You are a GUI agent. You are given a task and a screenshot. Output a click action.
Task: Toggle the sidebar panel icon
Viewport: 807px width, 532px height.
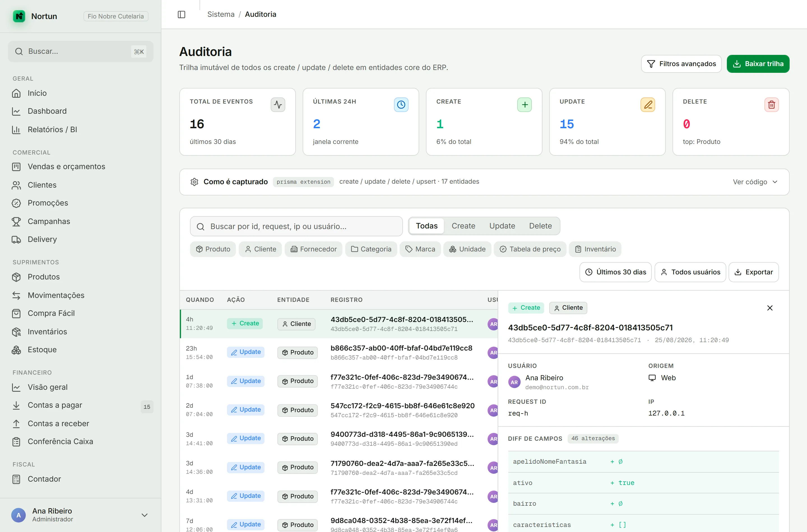[182, 14]
